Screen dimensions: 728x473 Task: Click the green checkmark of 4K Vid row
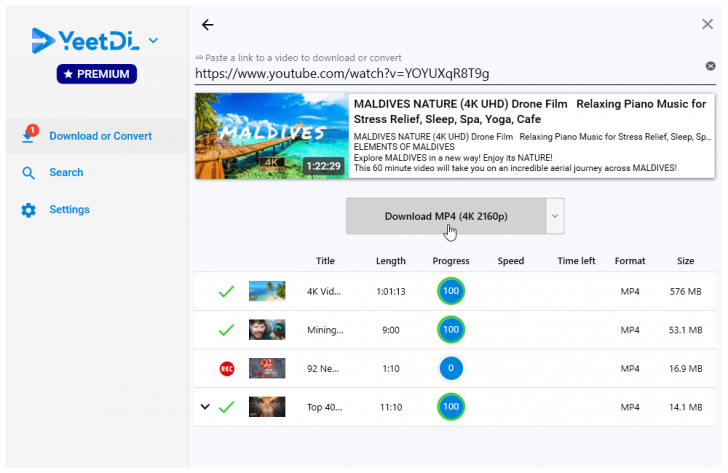(x=227, y=292)
